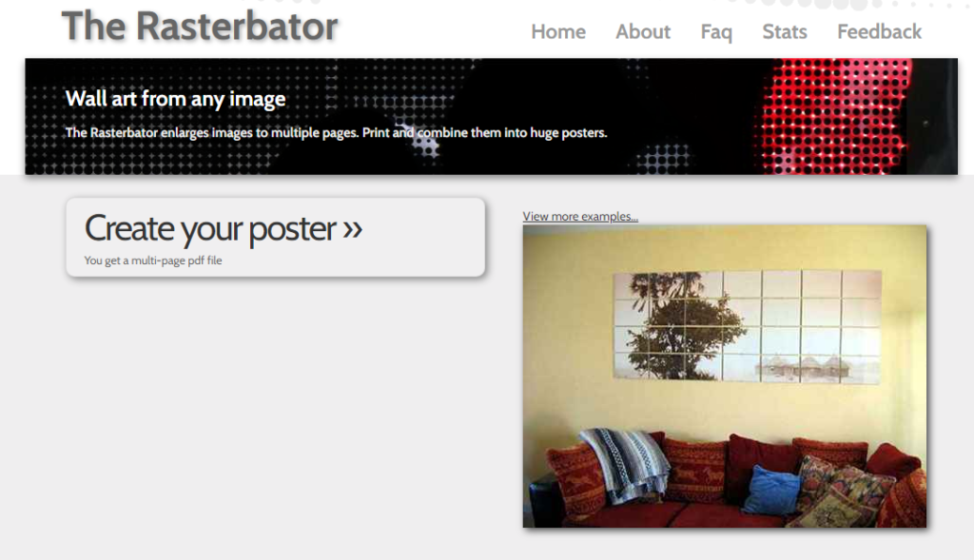This screenshot has width=974, height=560.
Task: Click the huts in the wall poster
Action: pos(803,368)
